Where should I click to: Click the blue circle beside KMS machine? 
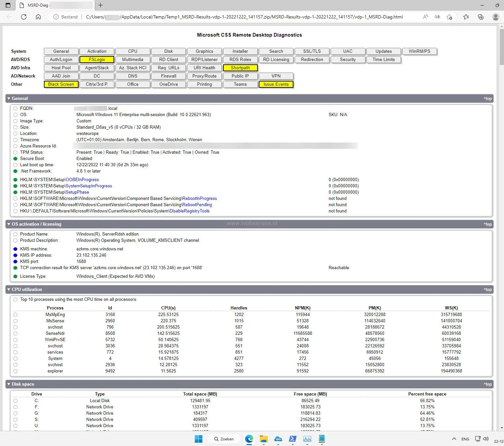coord(15,249)
